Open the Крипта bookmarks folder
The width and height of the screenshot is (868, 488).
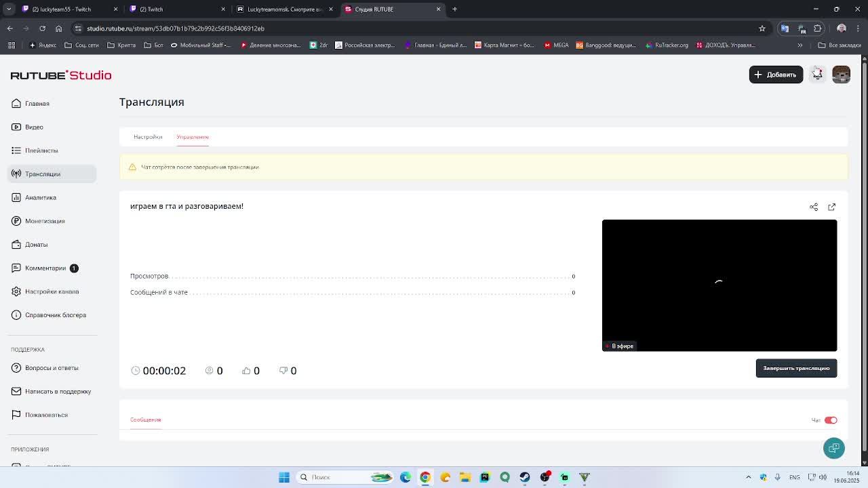coord(121,45)
